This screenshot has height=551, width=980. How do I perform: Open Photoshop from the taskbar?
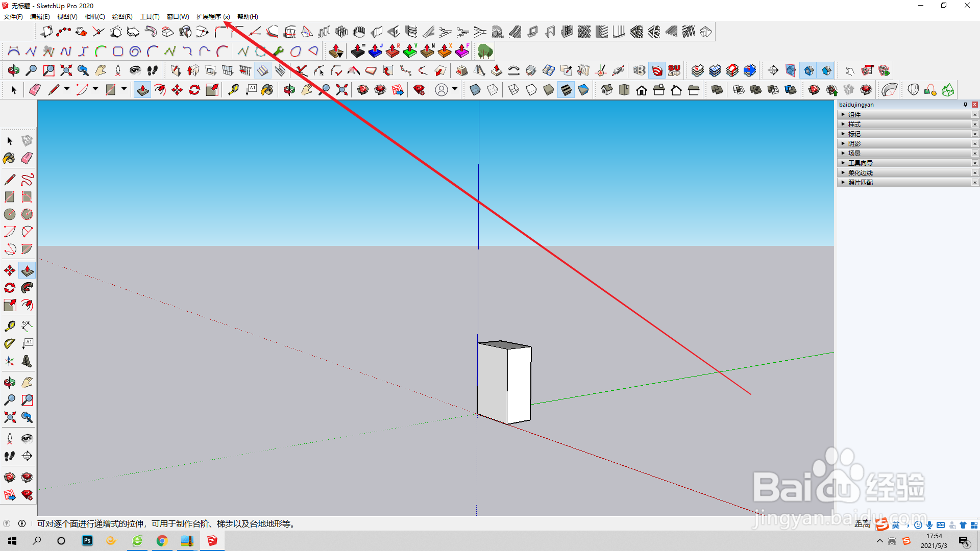(x=87, y=540)
